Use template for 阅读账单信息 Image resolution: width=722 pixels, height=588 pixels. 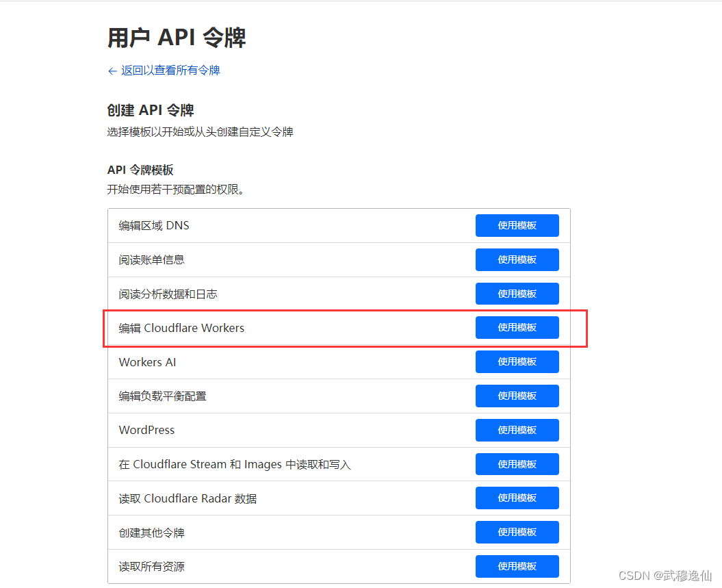pos(517,259)
